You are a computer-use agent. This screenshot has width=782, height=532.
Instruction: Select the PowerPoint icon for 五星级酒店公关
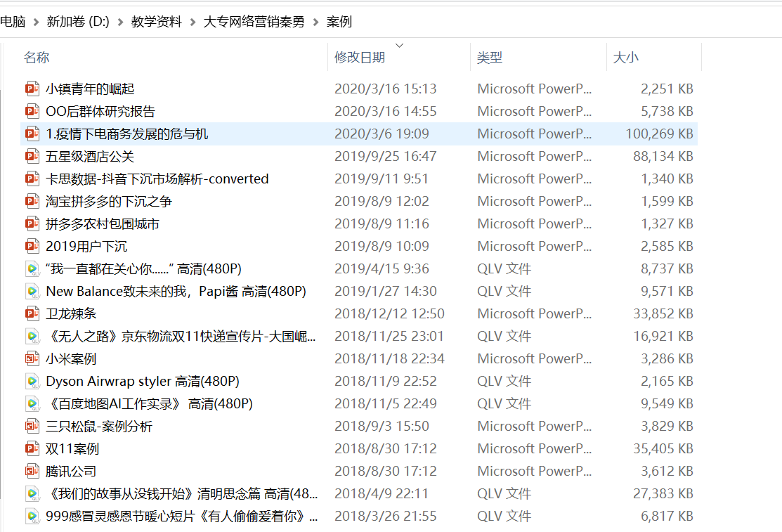tap(32, 156)
